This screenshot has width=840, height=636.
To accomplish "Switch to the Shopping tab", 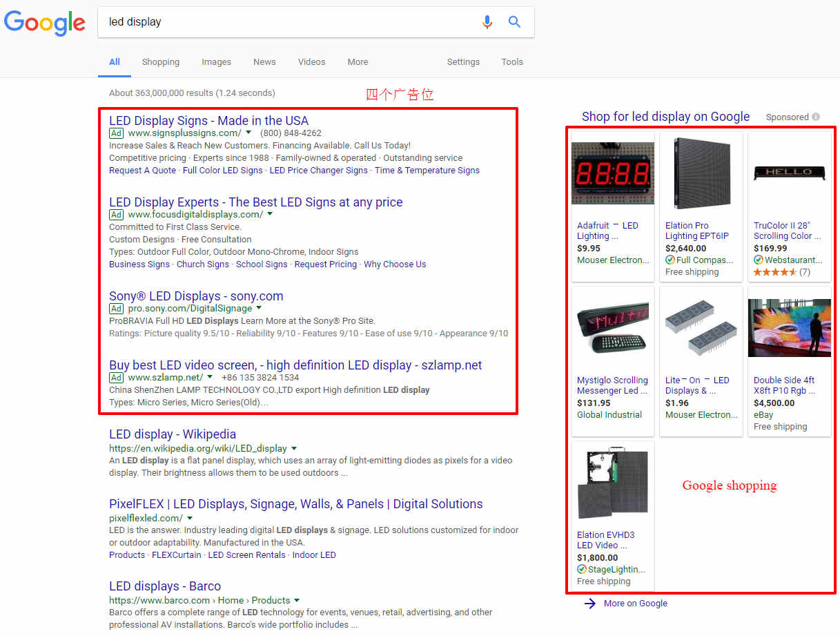I will click(161, 61).
